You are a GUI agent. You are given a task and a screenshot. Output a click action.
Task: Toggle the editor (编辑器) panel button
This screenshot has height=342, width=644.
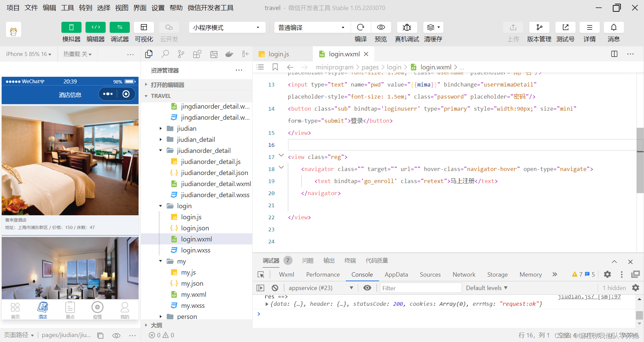[96, 27]
